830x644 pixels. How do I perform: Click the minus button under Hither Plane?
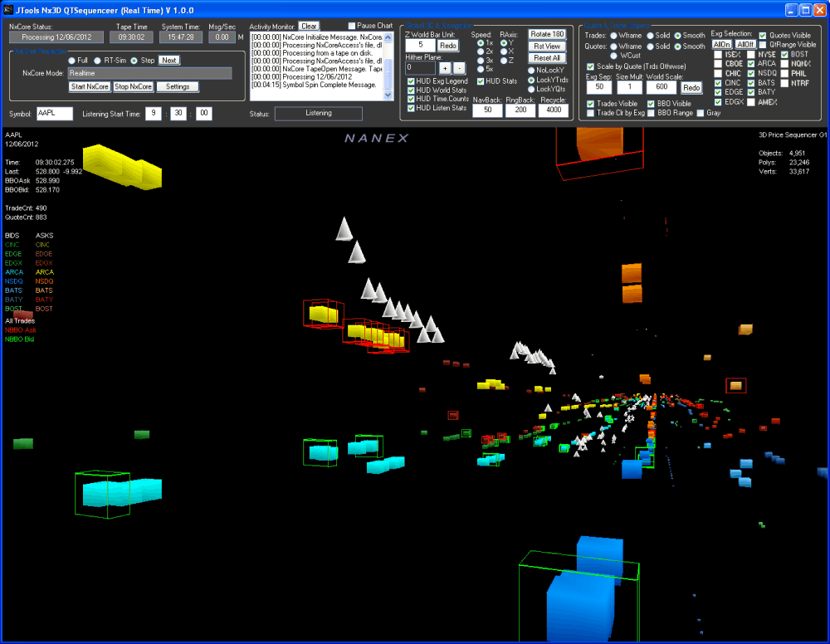point(460,68)
